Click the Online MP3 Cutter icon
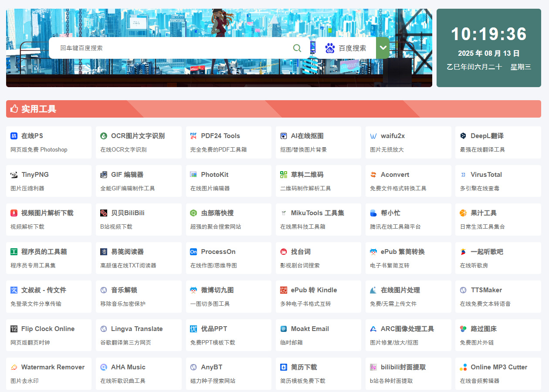549x392 pixels. coord(463,367)
